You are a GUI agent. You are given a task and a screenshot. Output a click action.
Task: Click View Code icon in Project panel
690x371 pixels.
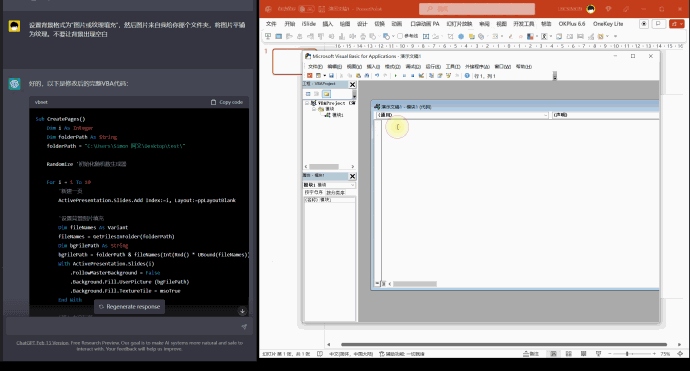click(x=308, y=94)
